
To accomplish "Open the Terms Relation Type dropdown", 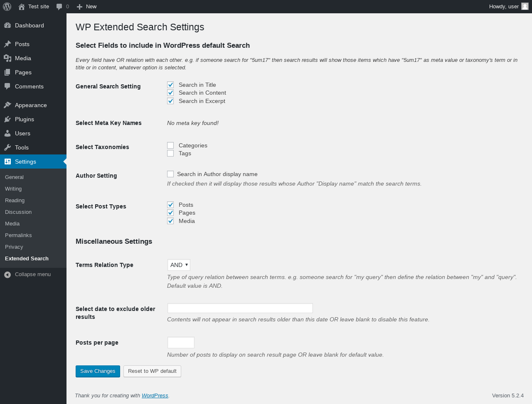I will 179,265.
